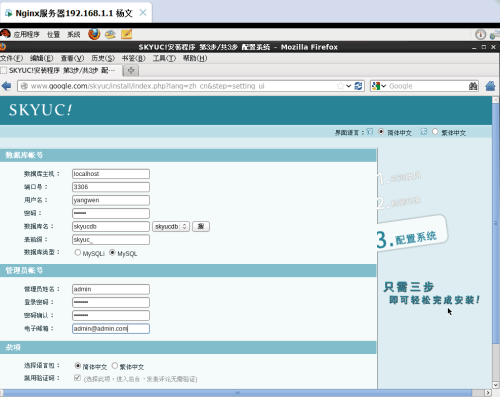Open the mail client panel launcher icon
500x397 pixels.
110,34
